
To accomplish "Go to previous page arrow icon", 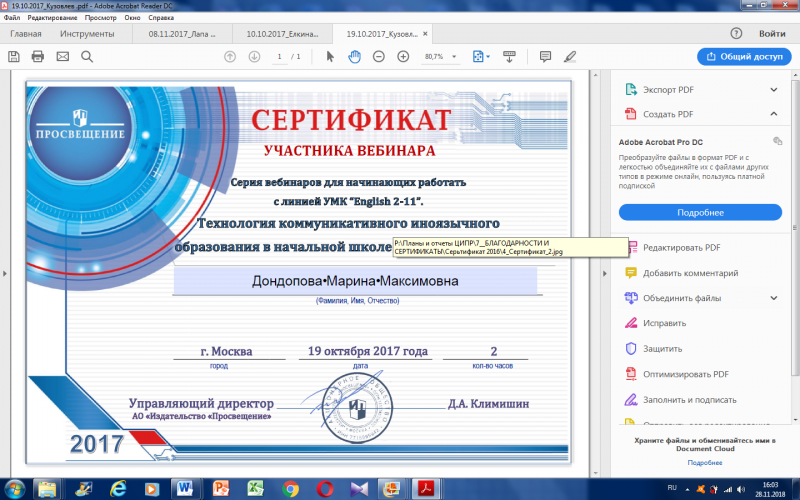I will tap(230, 57).
